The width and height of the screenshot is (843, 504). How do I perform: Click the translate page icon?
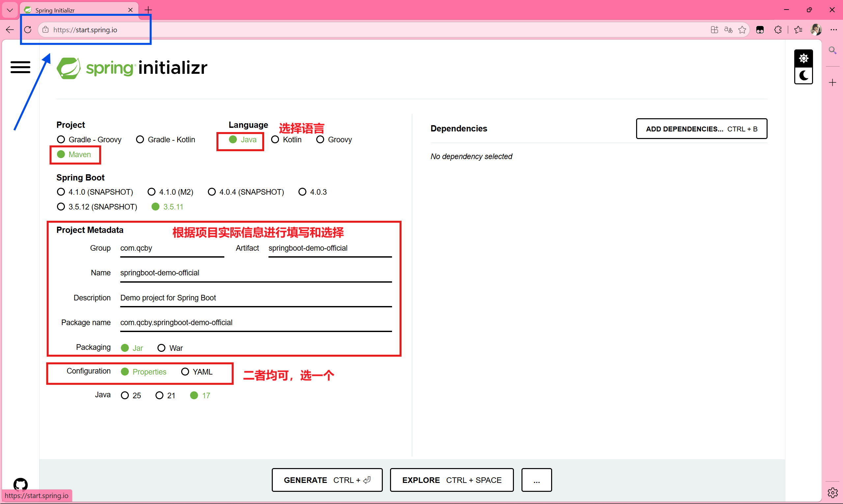[728, 30]
